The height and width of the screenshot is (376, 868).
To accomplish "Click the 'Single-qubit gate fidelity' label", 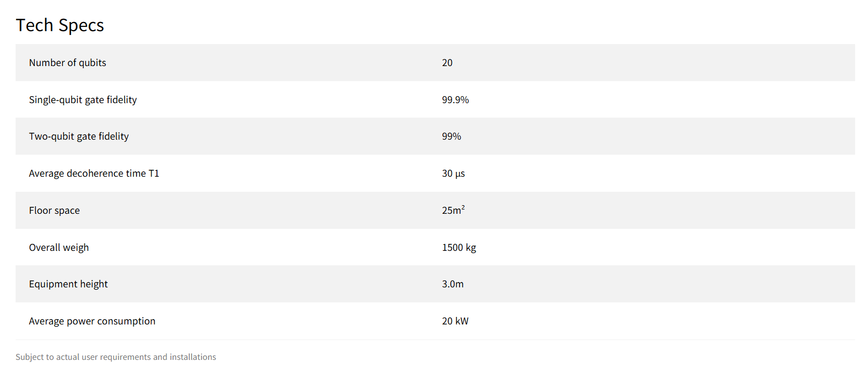I will click(x=83, y=100).
